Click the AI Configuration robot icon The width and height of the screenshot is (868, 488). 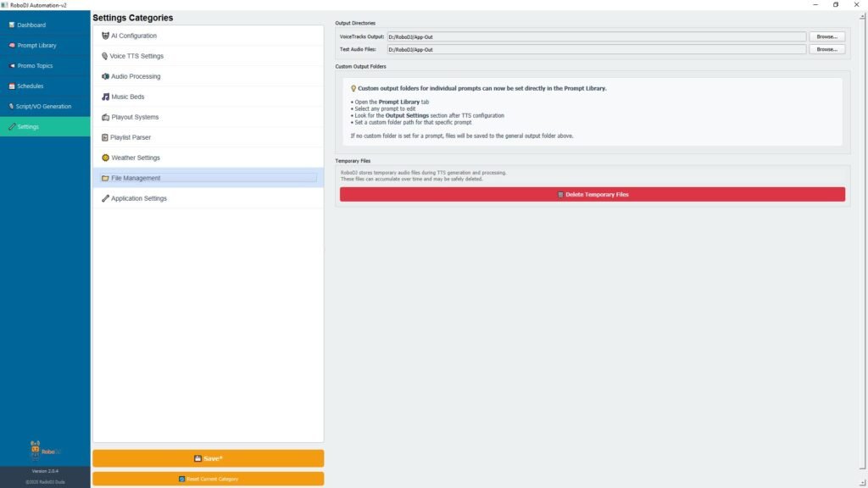click(105, 36)
